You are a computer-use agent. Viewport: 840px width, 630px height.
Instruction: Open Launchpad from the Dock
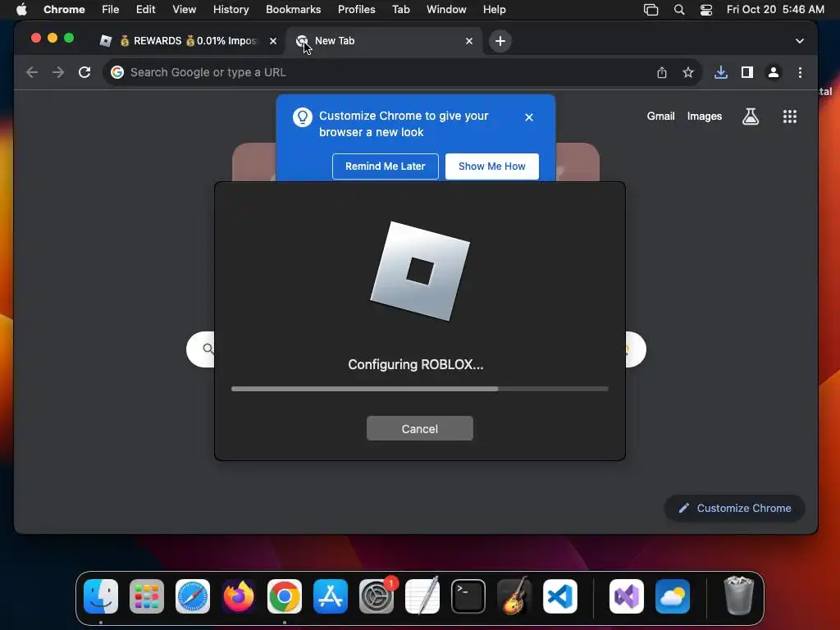point(146,596)
